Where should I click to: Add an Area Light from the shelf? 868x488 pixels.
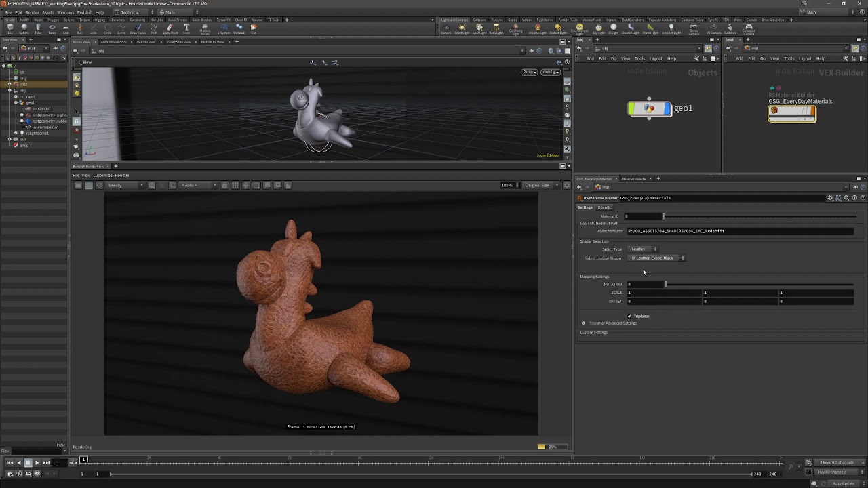tap(496, 29)
